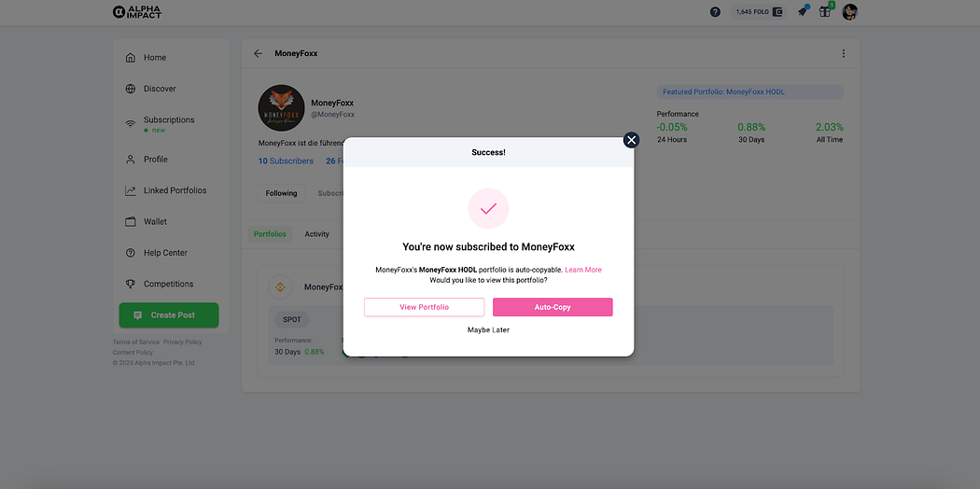
Task: Click the Auto-Copy button
Action: pyautogui.click(x=553, y=307)
